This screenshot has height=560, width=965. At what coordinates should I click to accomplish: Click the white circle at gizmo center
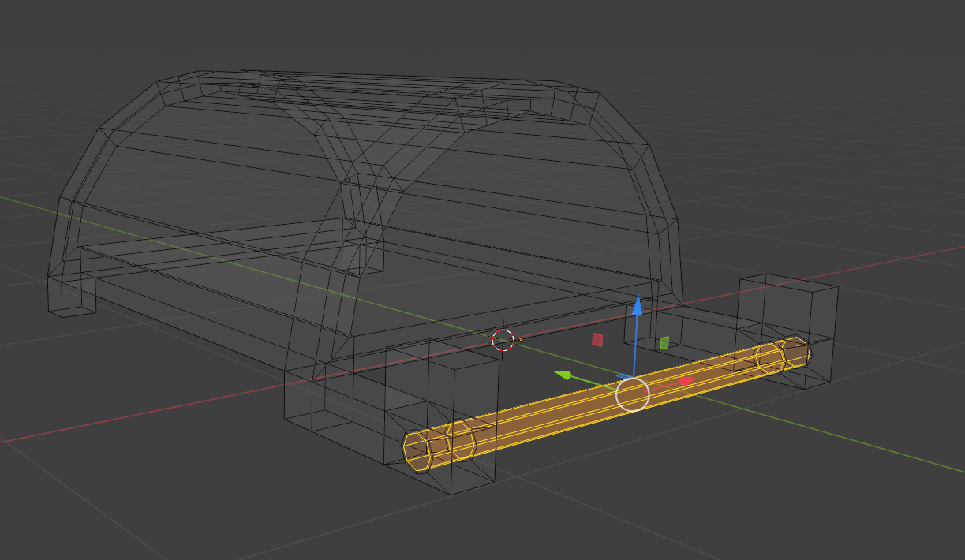pos(632,394)
